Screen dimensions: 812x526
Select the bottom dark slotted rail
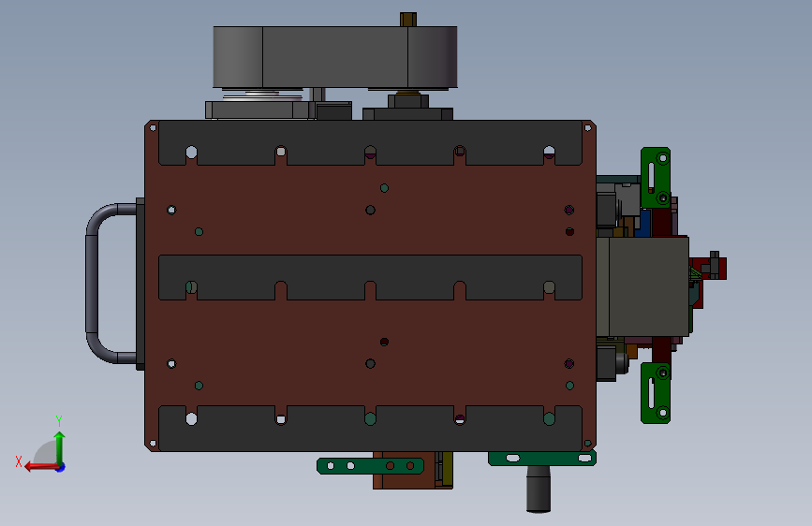[370, 437]
